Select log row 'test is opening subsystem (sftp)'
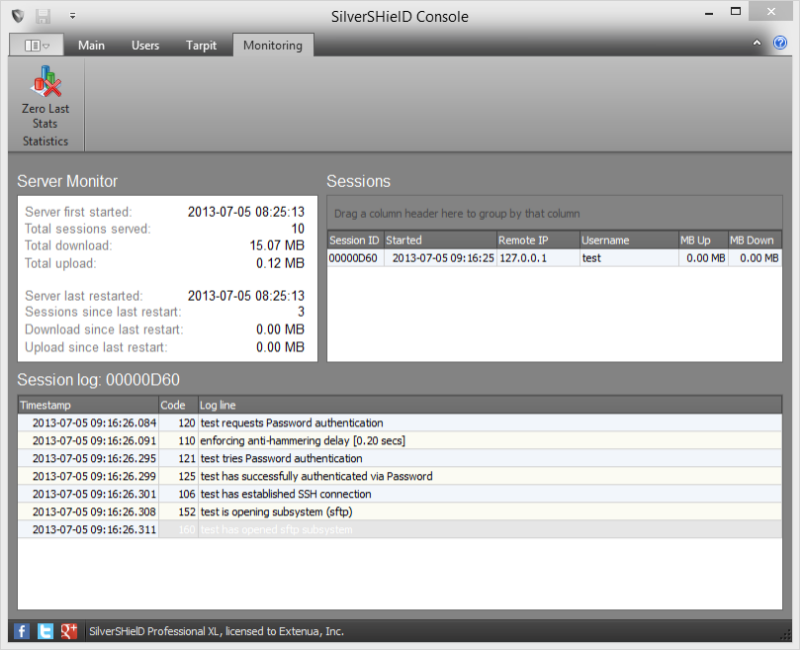Screen dimensions: 800x650 pyautogui.click(x=400, y=512)
